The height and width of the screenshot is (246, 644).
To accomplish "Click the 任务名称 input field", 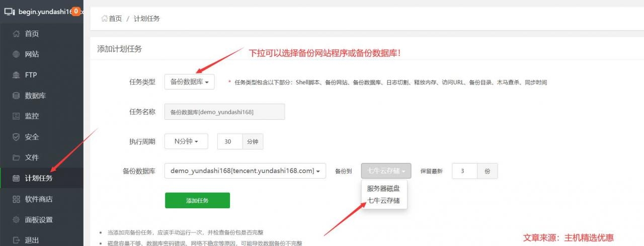I will point(224,112).
